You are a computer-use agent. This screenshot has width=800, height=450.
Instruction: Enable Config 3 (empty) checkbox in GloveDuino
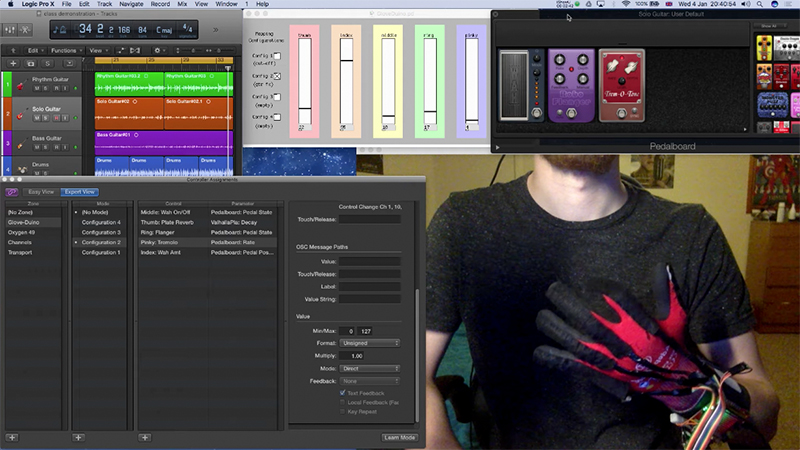[x=277, y=96]
